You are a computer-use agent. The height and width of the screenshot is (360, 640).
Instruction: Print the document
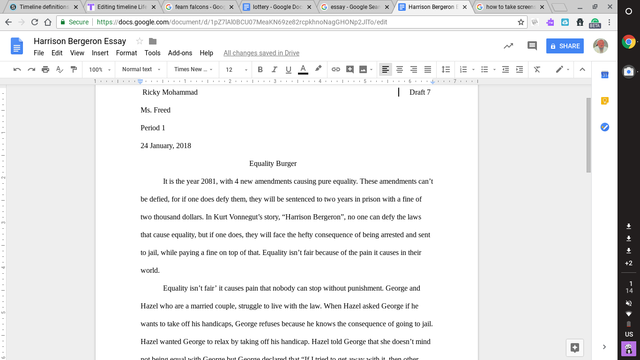[x=45, y=70]
